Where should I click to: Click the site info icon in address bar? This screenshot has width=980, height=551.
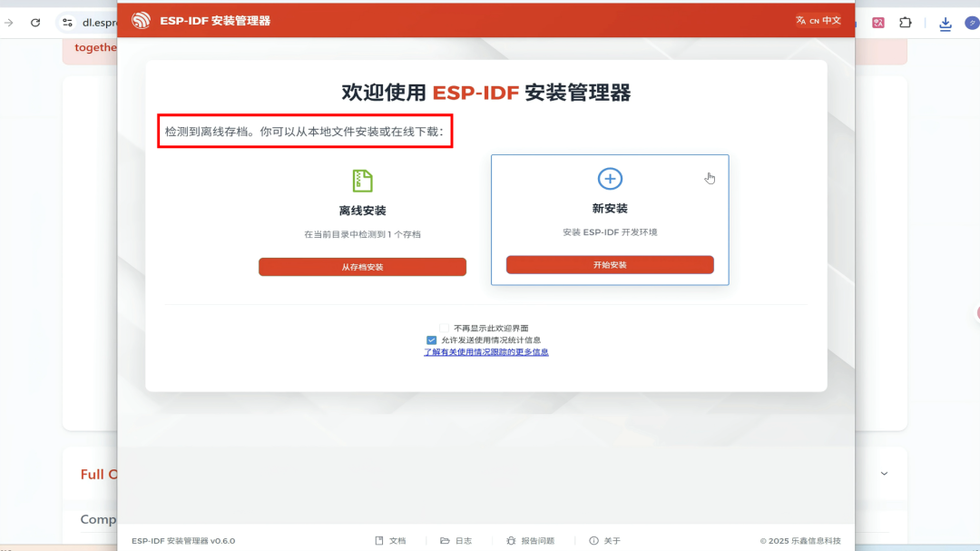[67, 23]
